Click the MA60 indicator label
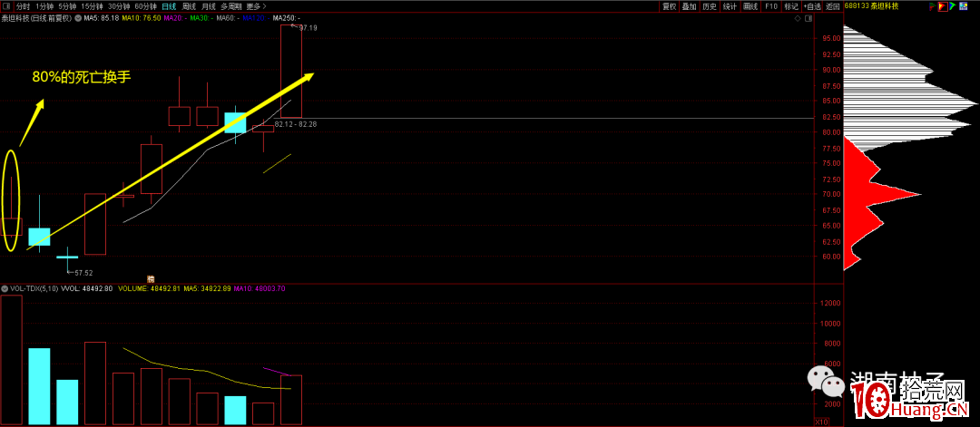 coord(228,18)
